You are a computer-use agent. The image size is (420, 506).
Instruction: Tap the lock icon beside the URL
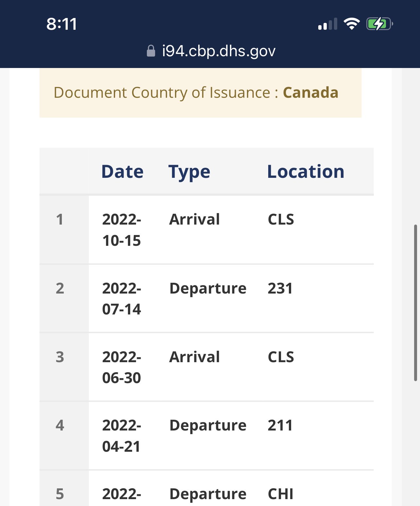(151, 51)
